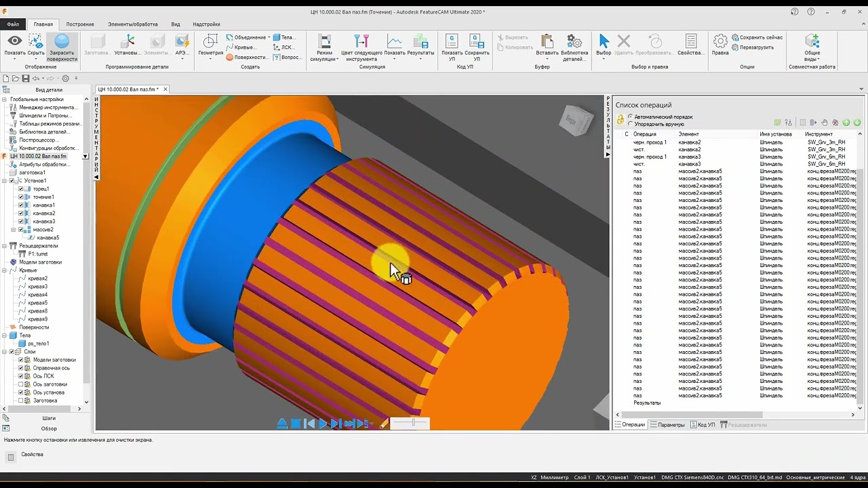Image resolution: width=868 pixels, height=488 pixels.
Task: Switch to the Код УП bottom tab
Action: pos(702,425)
